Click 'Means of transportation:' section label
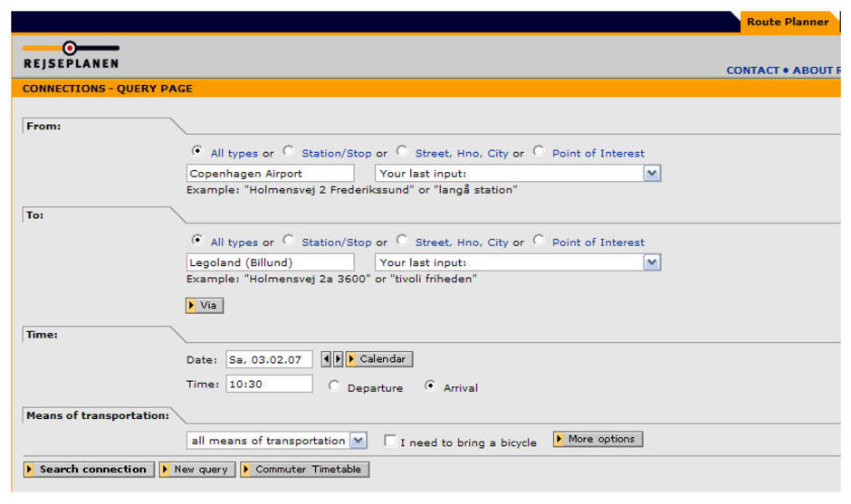 pos(98,415)
